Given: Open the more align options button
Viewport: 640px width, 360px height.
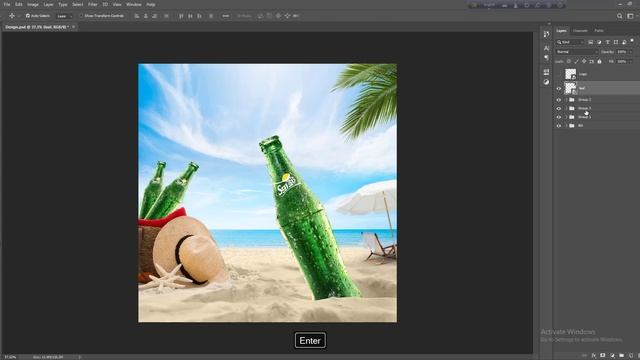Looking at the screenshot, I should pyautogui.click(x=225, y=16).
